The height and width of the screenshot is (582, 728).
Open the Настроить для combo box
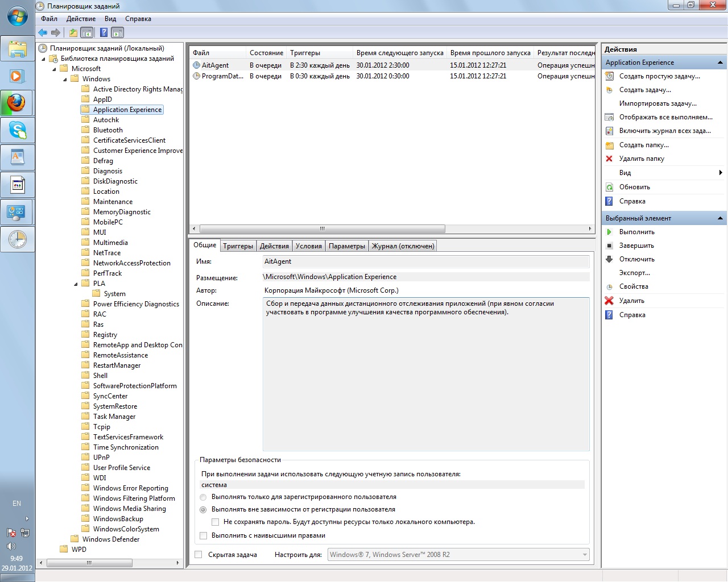(x=459, y=555)
